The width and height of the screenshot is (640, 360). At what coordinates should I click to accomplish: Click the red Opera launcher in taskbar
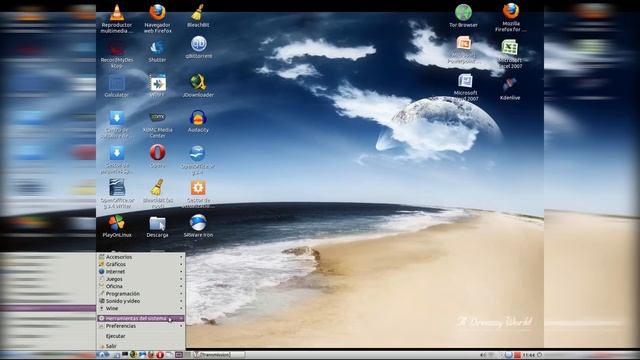[x=160, y=355]
